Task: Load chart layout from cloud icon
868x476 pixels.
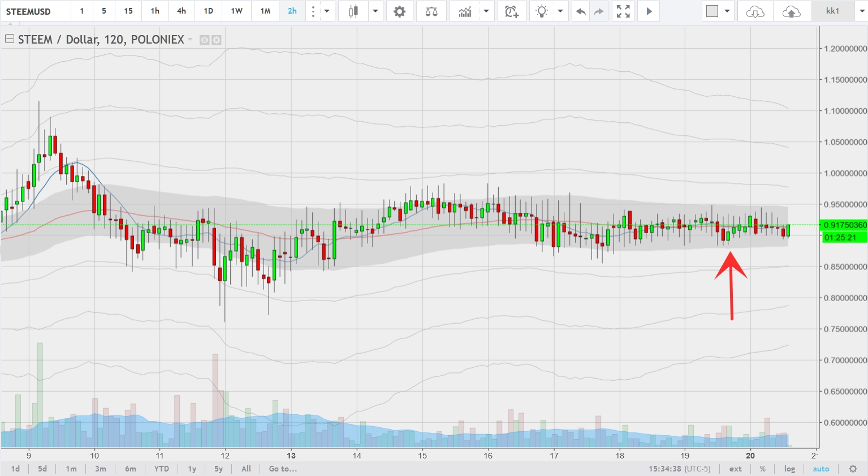Action: (755, 11)
